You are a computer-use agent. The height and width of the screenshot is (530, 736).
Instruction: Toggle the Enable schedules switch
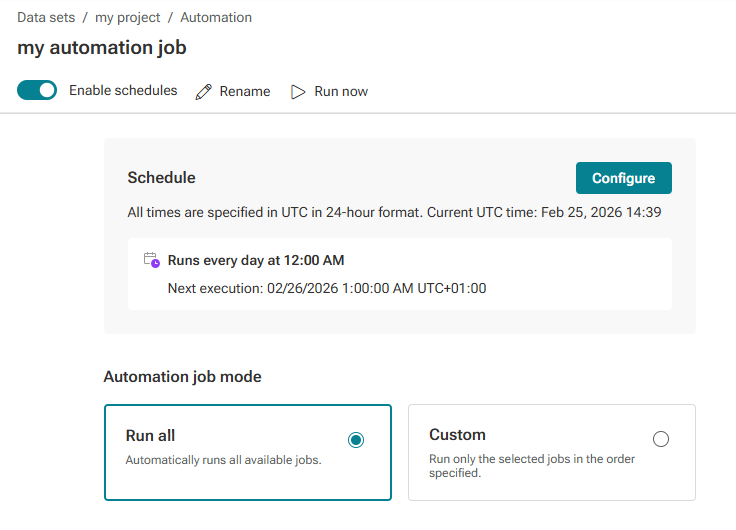(37, 90)
